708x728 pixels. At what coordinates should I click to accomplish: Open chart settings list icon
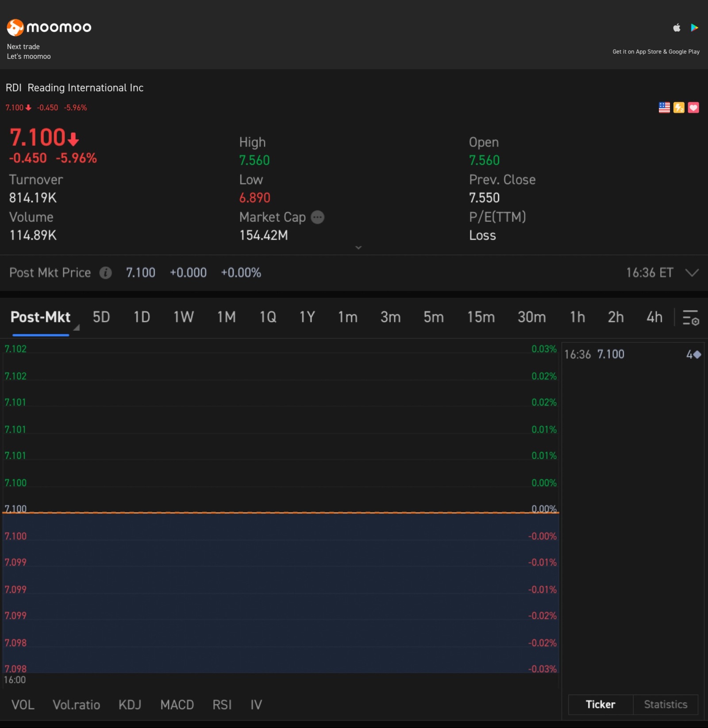click(690, 317)
